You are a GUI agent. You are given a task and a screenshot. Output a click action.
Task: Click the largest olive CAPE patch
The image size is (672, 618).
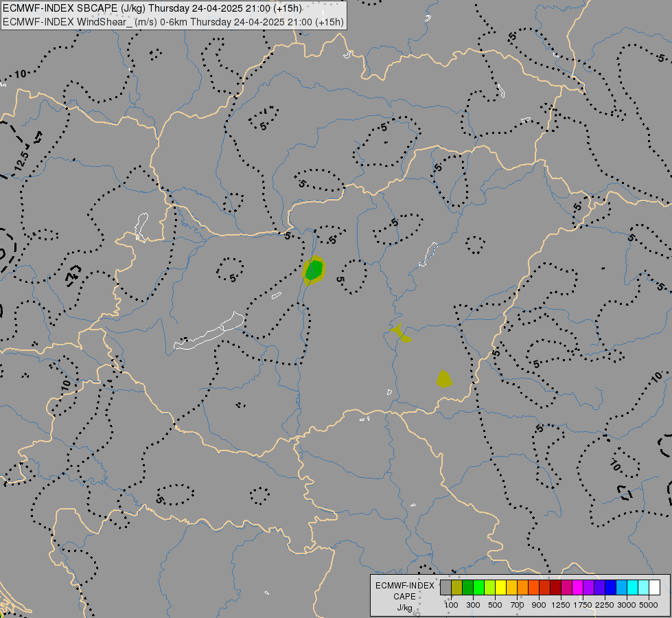pos(444,379)
